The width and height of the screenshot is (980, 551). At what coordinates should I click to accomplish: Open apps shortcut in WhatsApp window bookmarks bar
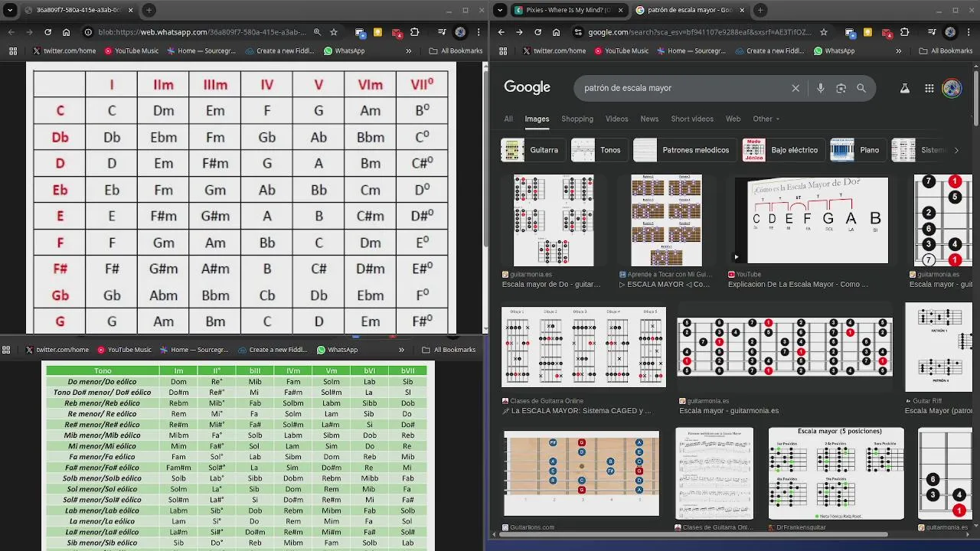pos(13,51)
